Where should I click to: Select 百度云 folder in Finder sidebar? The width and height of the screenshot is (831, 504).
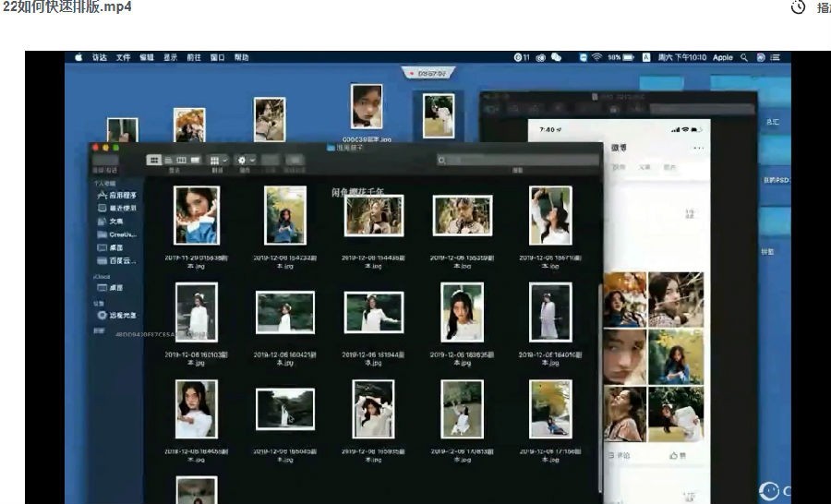pyautogui.click(x=117, y=260)
